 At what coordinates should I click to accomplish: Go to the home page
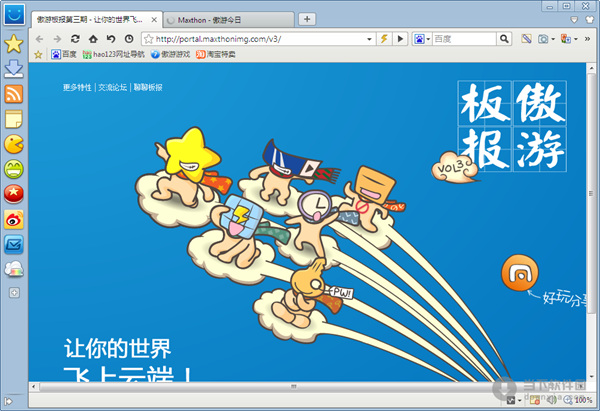(x=93, y=39)
